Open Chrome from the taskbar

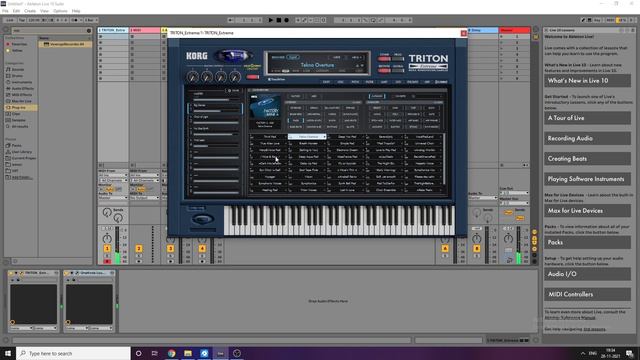click(171, 353)
